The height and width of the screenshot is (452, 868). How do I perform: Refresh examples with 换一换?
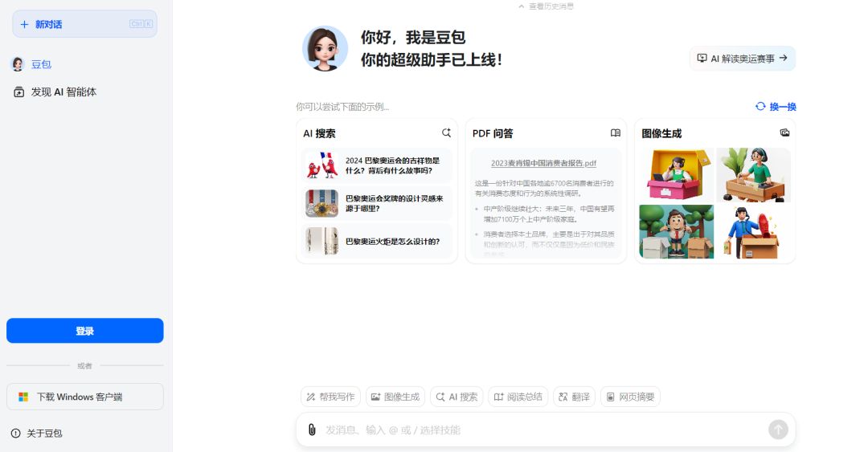tap(776, 106)
